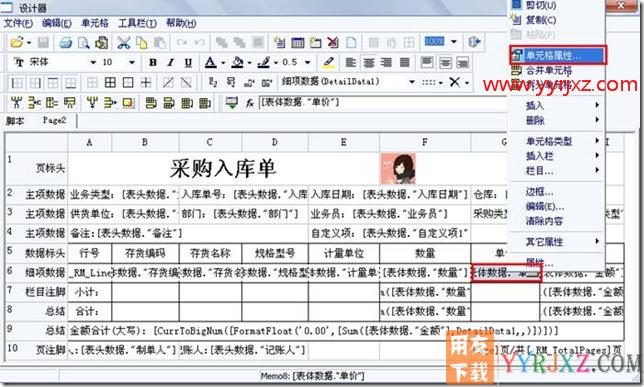Apply outer box border icon
Image resolution: width=644 pixels, height=387 pixels.
pyautogui.click(x=128, y=83)
